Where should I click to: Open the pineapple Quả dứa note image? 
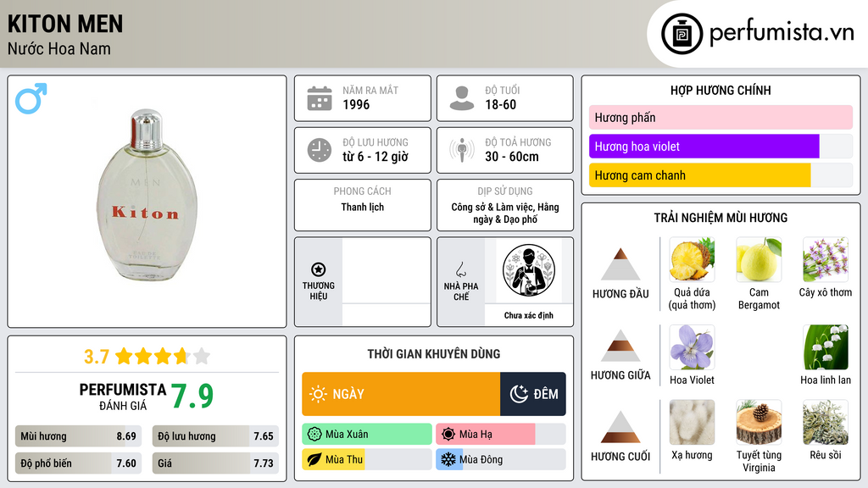[692, 259]
